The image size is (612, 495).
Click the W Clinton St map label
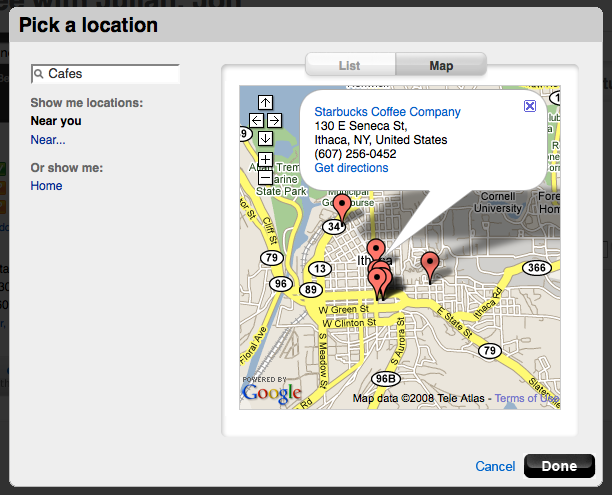(x=349, y=323)
